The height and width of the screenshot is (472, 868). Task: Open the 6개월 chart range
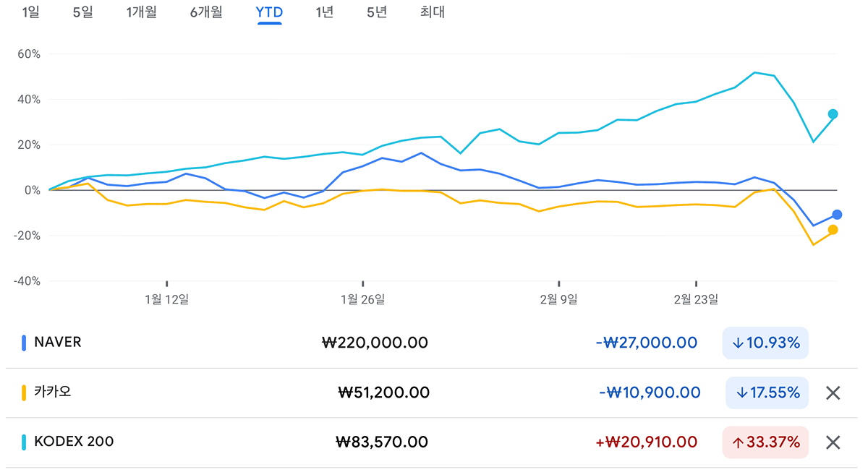coord(206,12)
